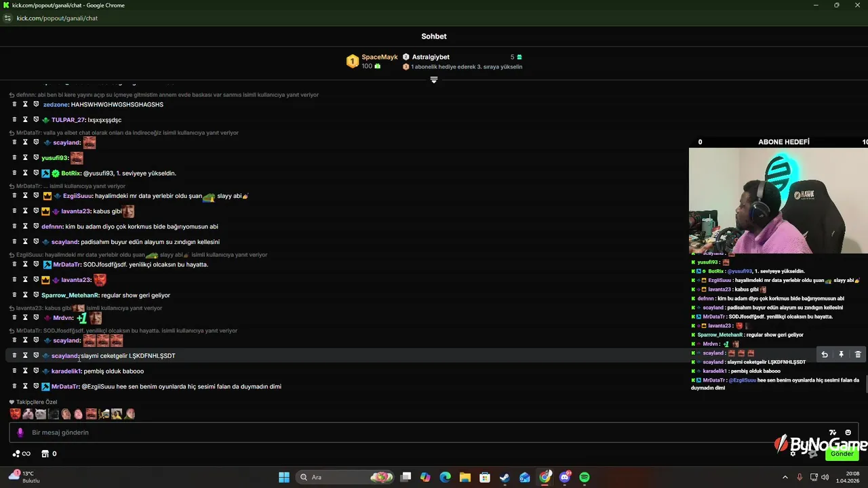868x488 pixels.
Task: Open zedzone's user profile
Action: coord(56,104)
